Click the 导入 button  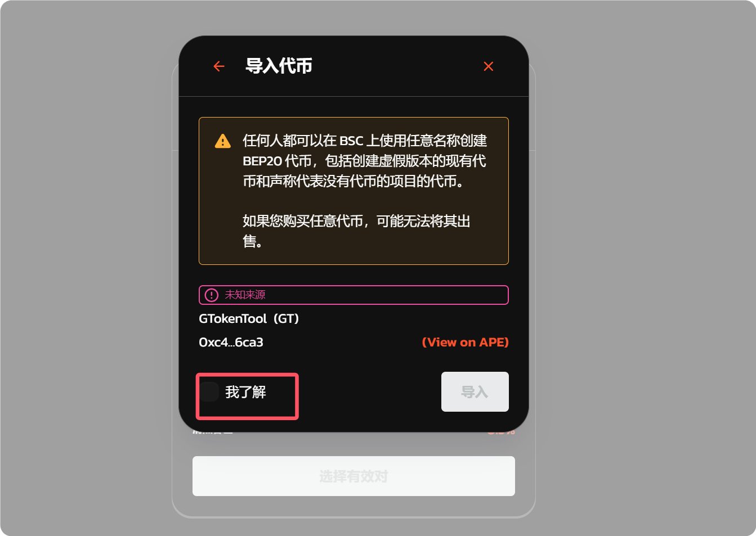click(475, 392)
